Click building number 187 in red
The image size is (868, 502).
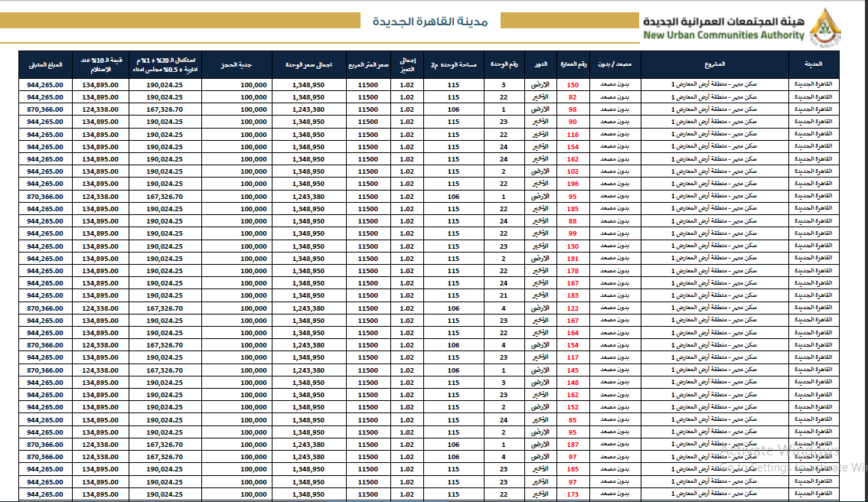click(x=573, y=445)
